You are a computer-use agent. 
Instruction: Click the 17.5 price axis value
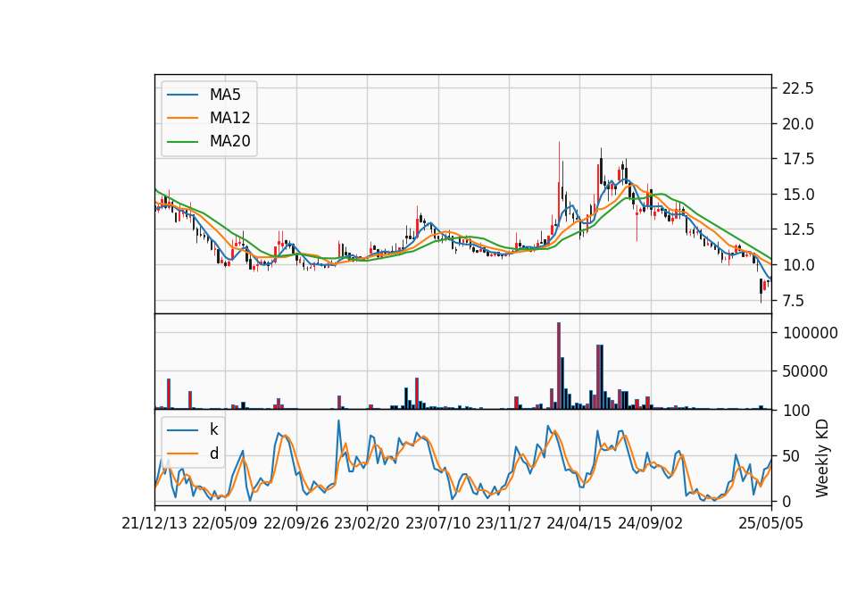(x=798, y=159)
